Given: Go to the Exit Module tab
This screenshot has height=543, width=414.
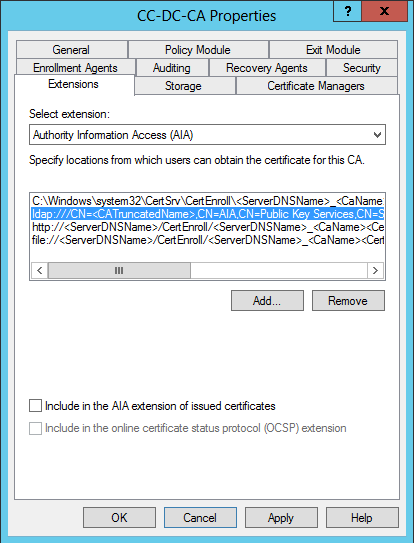Looking at the screenshot, I should tap(333, 50).
